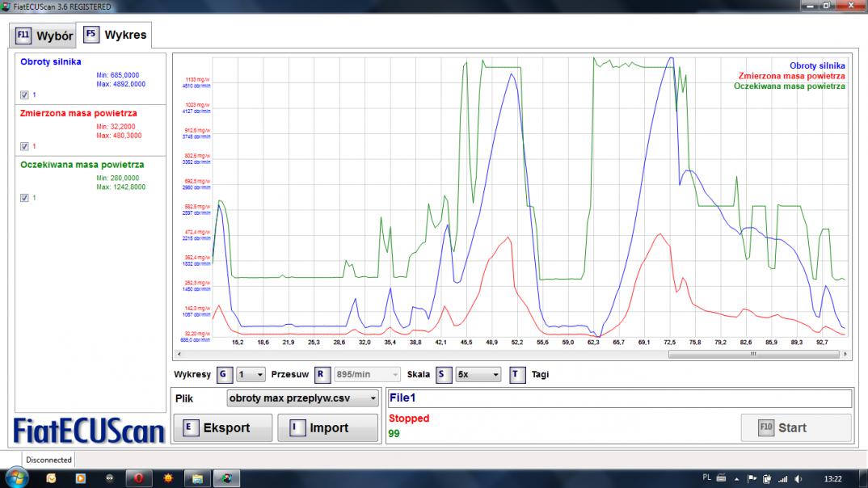Viewport: 868px width, 488px height.
Task: Open the Wykresy count dropdown
Action: (x=251, y=375)
